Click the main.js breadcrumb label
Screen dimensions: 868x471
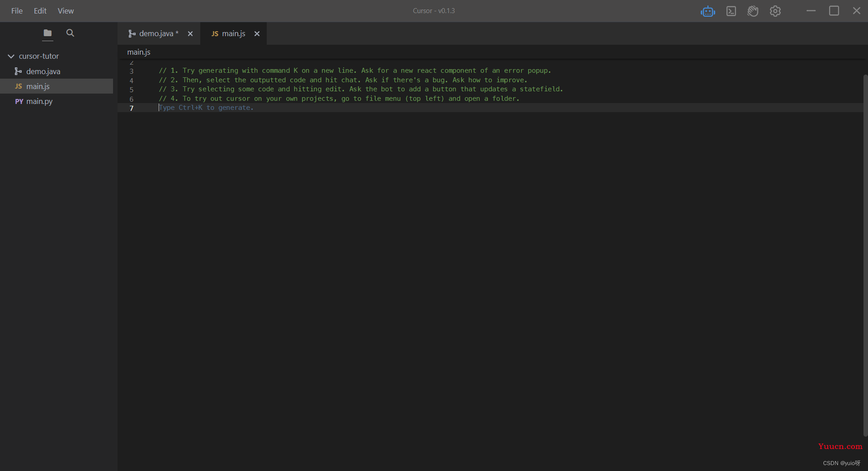[139, 52]
